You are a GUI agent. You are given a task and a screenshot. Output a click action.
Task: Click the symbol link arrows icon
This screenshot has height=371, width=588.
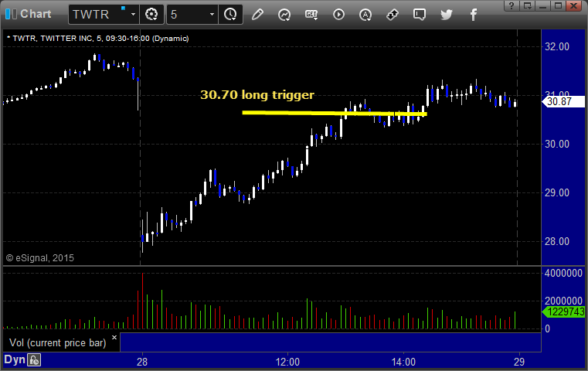click(x=393, y=15)
